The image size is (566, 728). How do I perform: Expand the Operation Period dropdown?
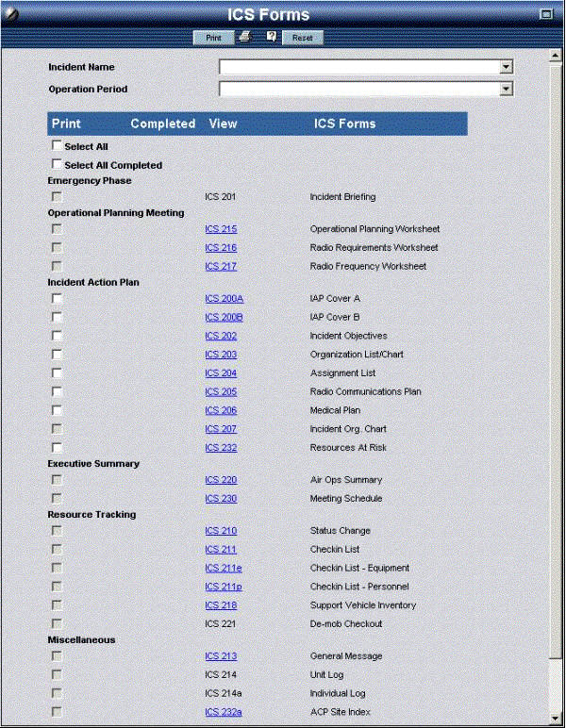click(x=507, y=89)
